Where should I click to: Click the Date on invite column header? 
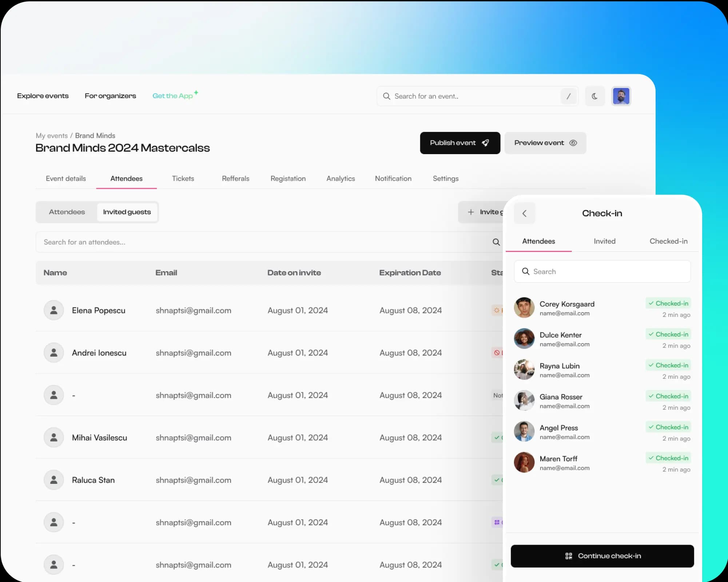tap(294, 273)
